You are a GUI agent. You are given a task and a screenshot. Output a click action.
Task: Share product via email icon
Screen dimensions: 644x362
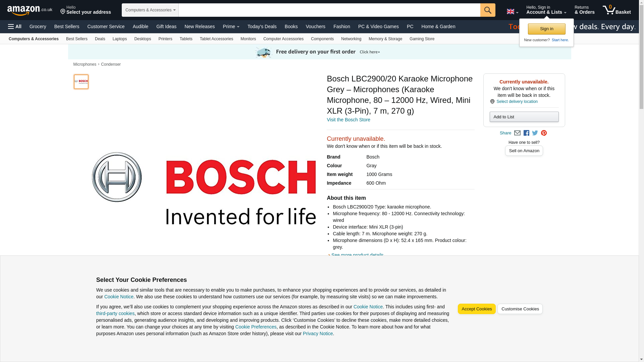point(517,133)
